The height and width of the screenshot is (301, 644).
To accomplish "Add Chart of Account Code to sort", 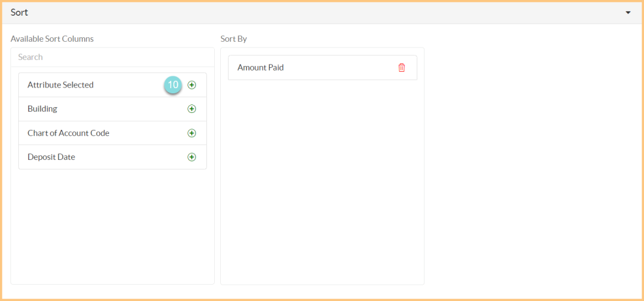I will coord(192,133).
